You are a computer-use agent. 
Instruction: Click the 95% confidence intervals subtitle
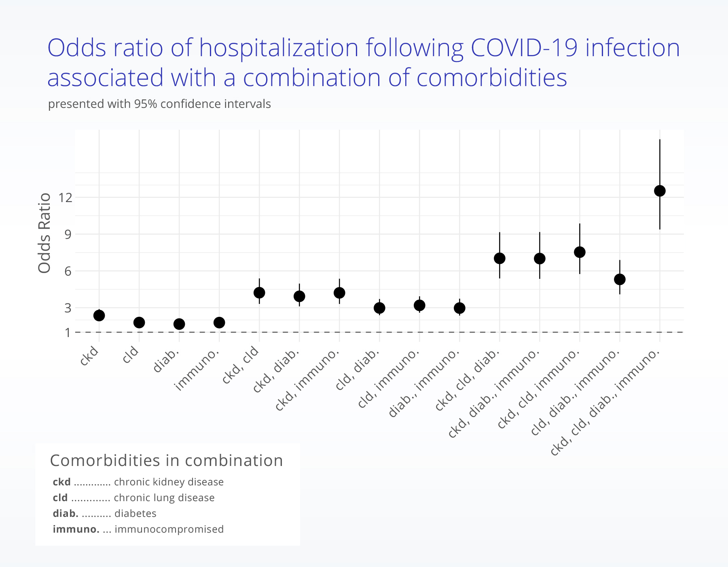coord(159,104)
